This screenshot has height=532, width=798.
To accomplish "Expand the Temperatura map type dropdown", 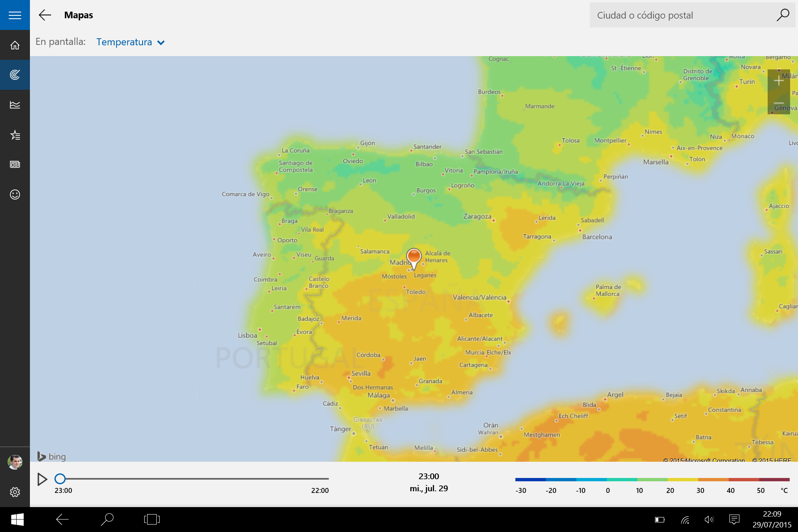I will pyautogui.click(x=124, y=42).
